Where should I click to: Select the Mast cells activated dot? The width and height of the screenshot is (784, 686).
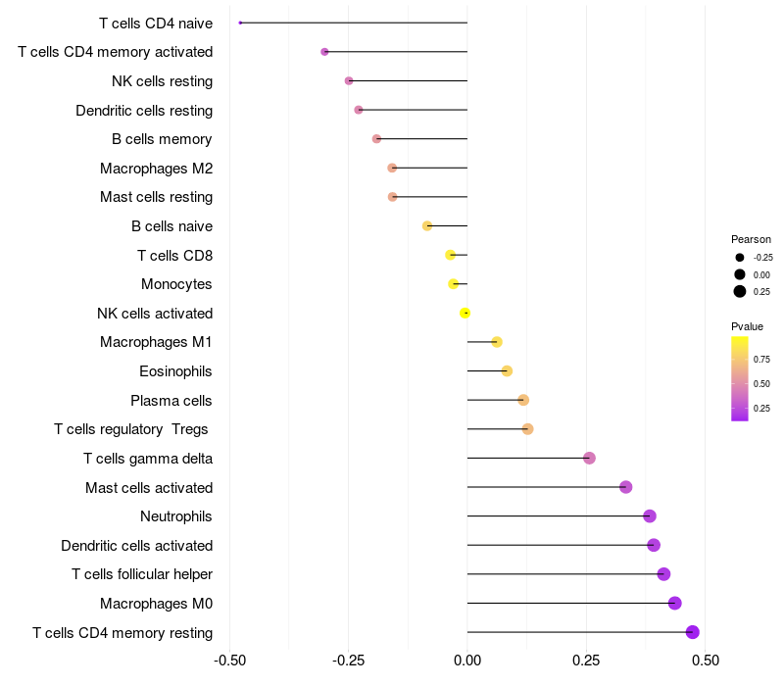click(626, 487)
